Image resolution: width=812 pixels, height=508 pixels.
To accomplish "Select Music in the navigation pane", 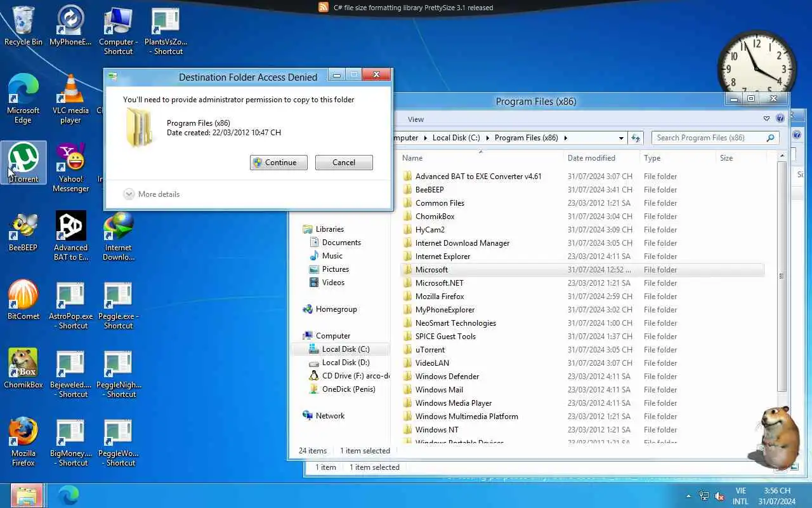I will pos(332,256).
